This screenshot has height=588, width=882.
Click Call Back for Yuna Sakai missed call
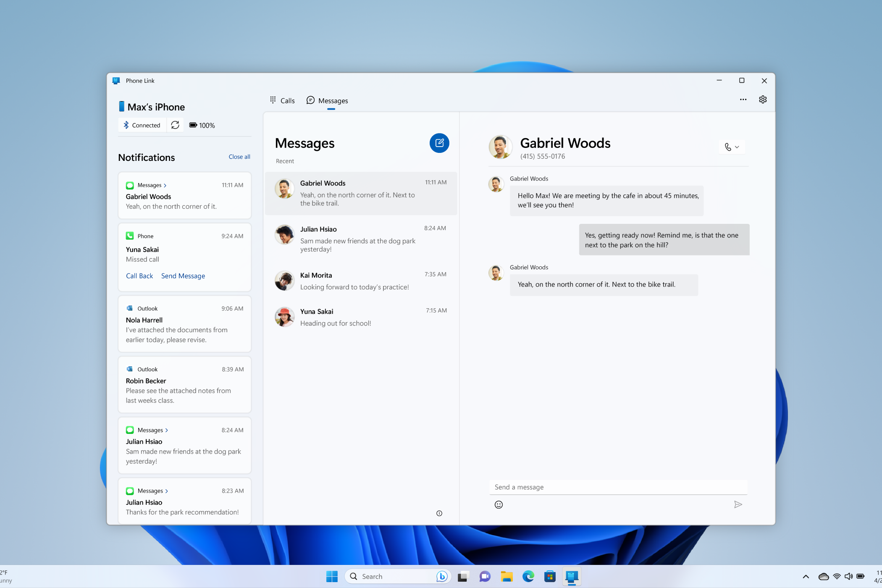(x=139, y=276)
